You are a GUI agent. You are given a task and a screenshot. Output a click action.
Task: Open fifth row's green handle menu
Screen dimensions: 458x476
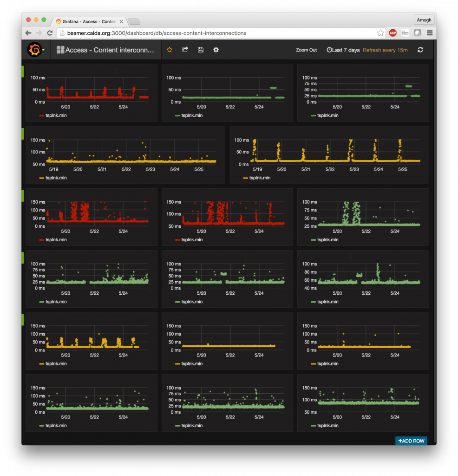click(23, 320)
